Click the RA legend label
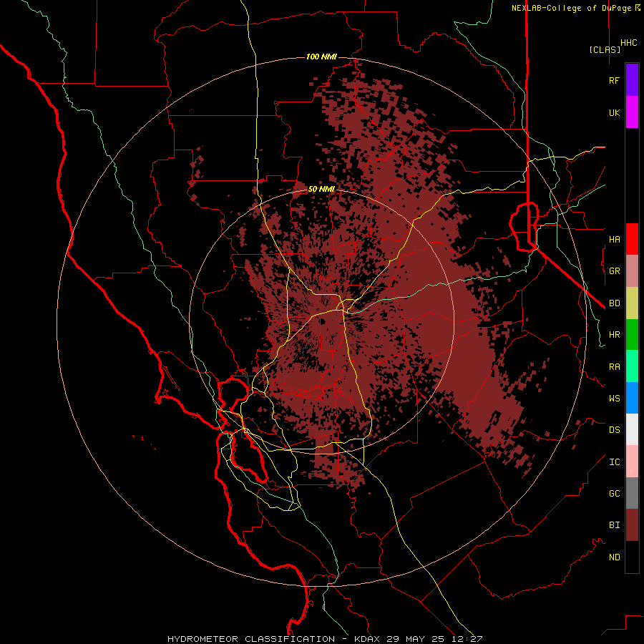This screenshot has height=644, width=644. pyautogui.click(x=614, y=367)
